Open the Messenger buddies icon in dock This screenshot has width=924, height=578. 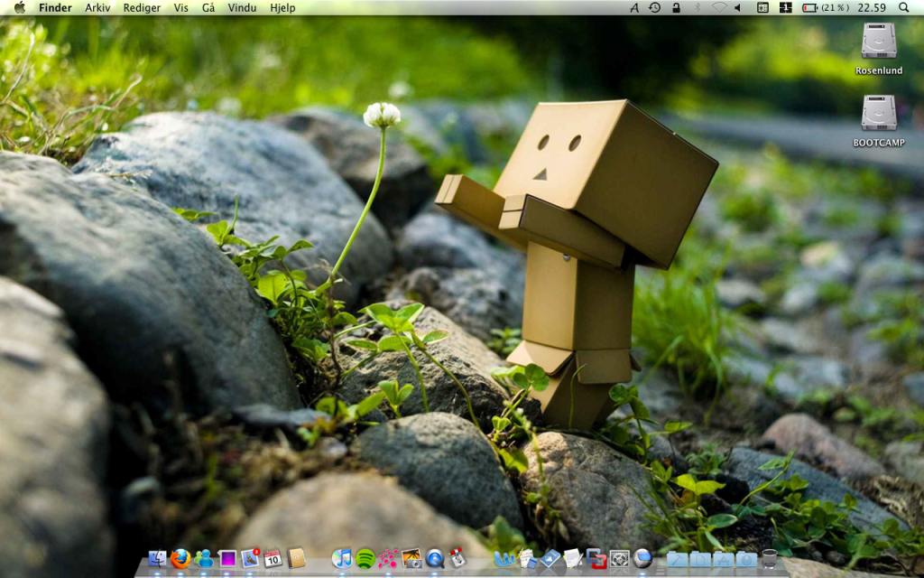(x=204, y=558)
